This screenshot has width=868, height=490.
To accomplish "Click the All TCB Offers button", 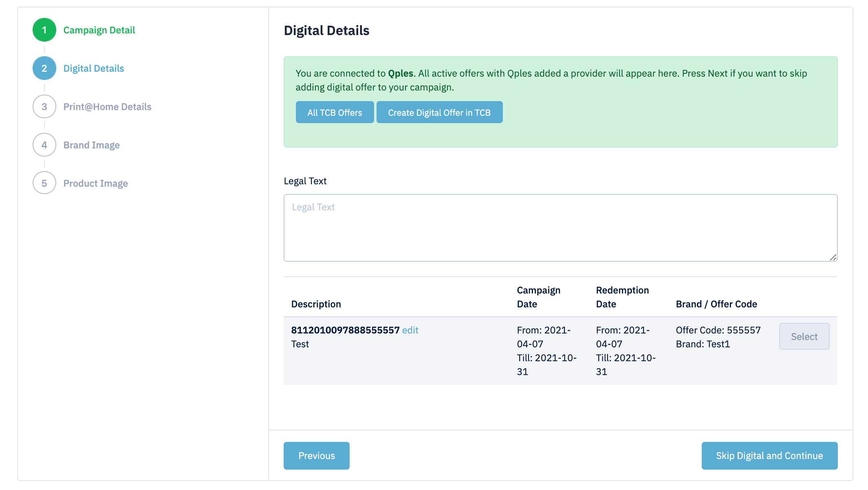I will pyautogui.click(x=335, y=113).
